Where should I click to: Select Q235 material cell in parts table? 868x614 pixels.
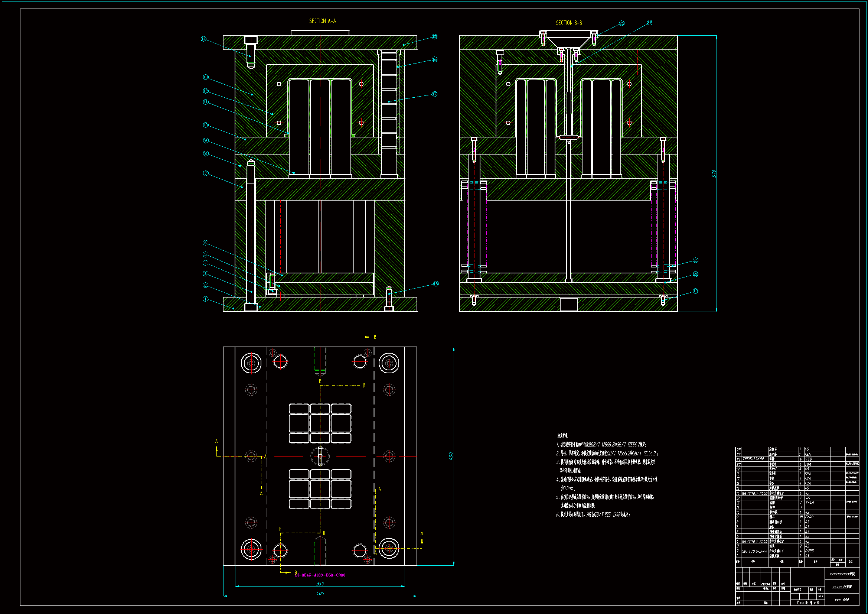click(809, 551)
